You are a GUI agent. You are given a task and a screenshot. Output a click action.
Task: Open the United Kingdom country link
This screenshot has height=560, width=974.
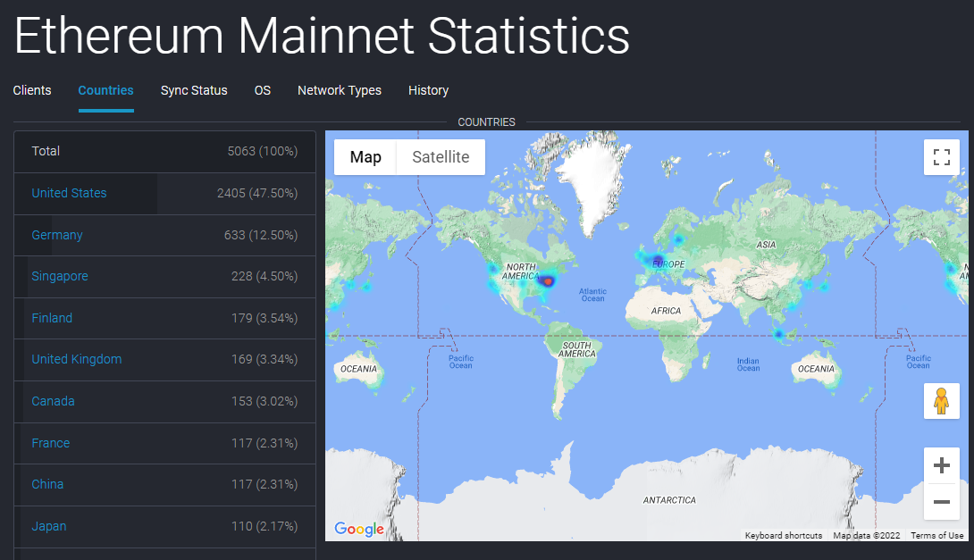pos(77,359)
